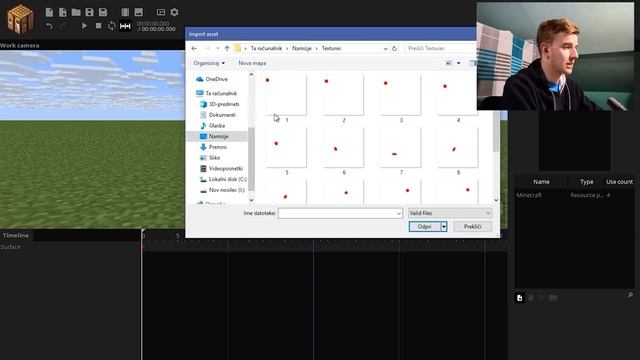
Task: Toggle the highlighted timeline interval button
Action: (125, 26)
